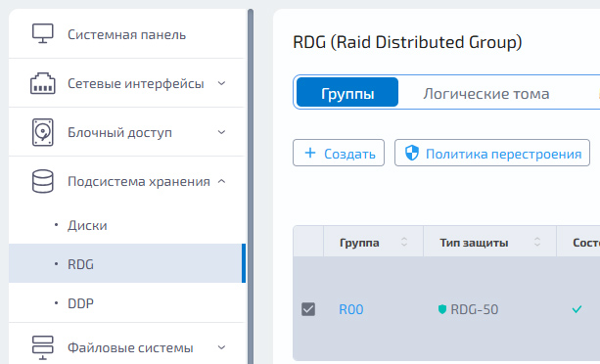600x364 pixels.
Task: Switch to the Группы tab
Action: point(347,92)
